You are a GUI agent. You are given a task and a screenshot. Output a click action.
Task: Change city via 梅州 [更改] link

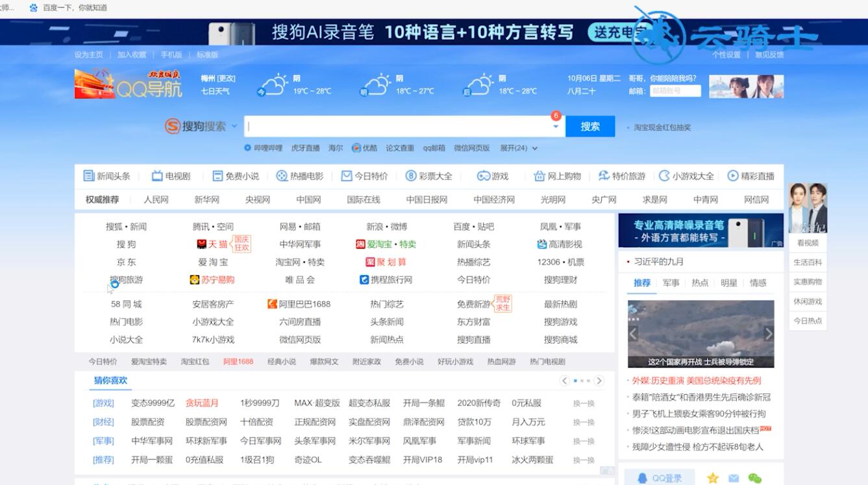click(217, 78)
